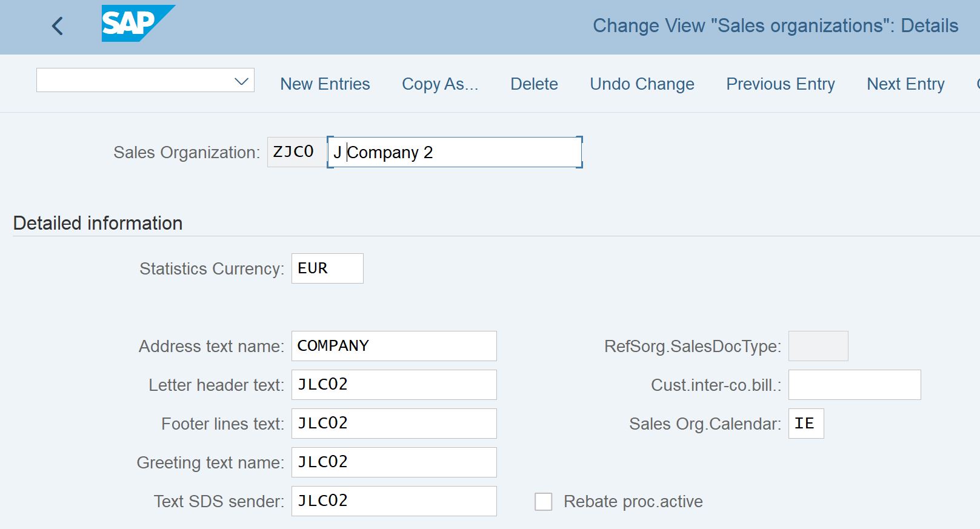Click the Footer lines text field

394,424
